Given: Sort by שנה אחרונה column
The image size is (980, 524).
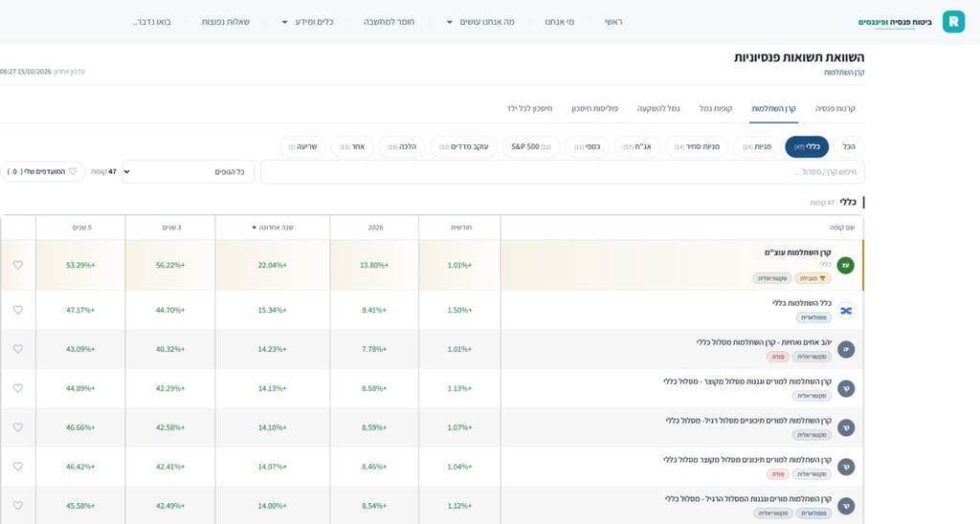Looking at the screenshot, I should (273, 228).
